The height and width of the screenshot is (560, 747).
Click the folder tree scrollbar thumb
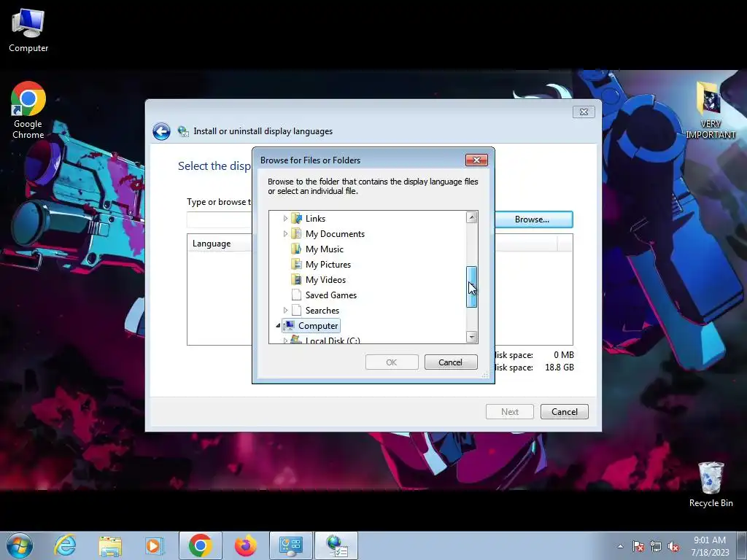point(472,287)
